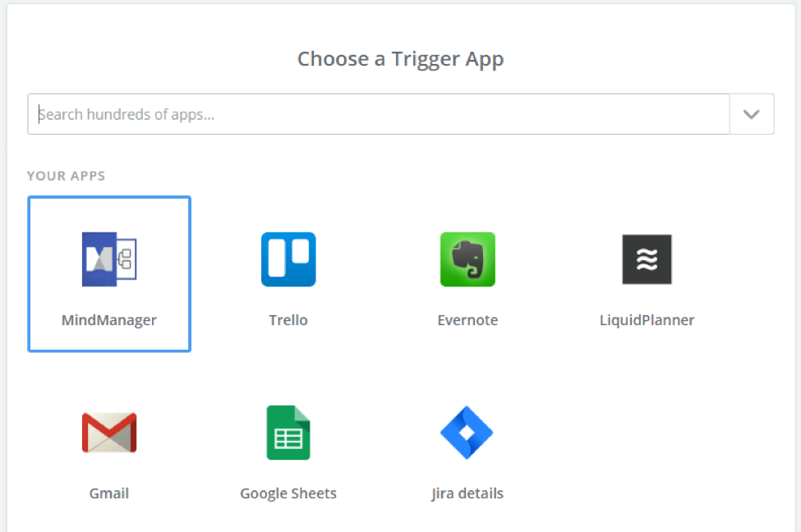This screenshot has width=801, height=532.
Task: Click the Gmail text label
Action: (x=109, y=493)
